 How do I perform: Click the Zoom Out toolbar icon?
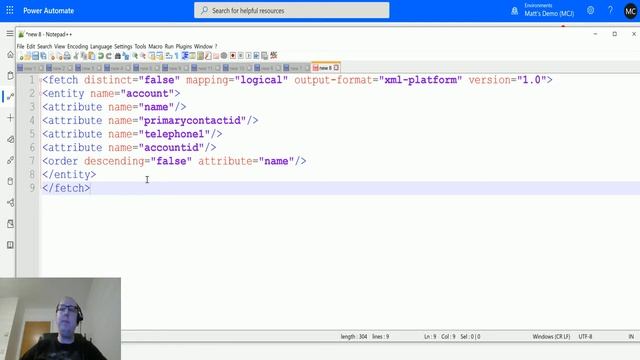[x=142, y=56]
